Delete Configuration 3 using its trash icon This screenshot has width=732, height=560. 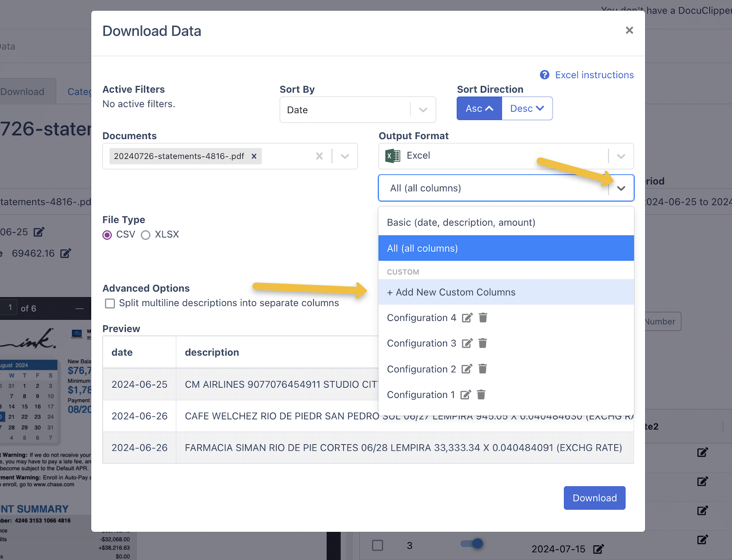point(482,343)
